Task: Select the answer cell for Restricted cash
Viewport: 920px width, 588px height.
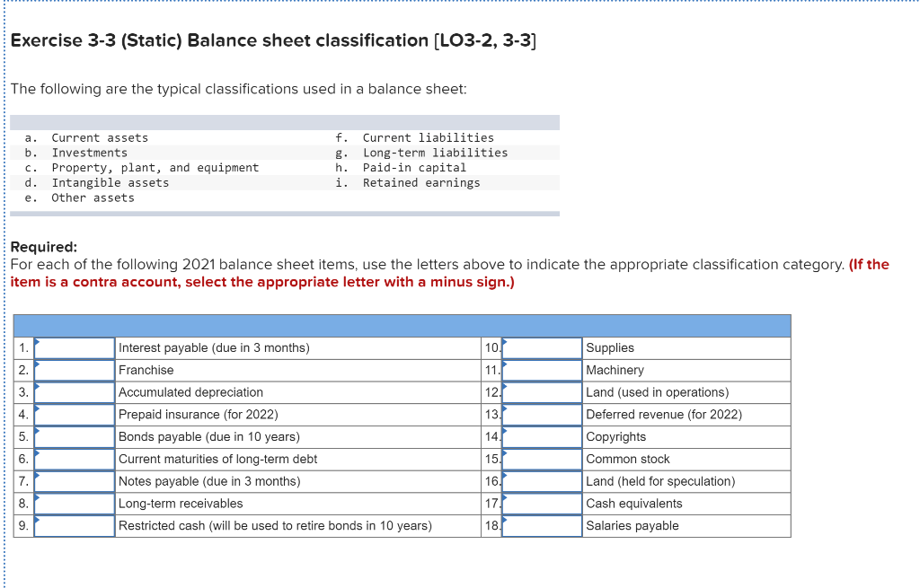Action: coord(74,526)
